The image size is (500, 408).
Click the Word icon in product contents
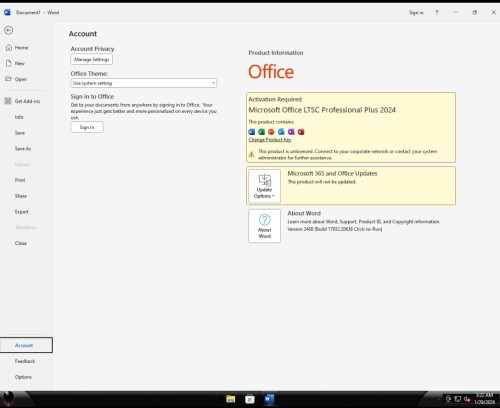[252, 132]
